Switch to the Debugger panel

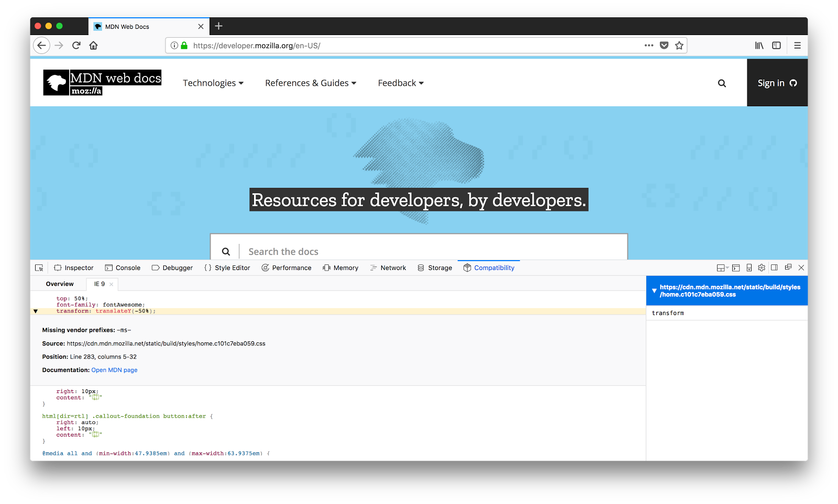click(x=172, y=268)
